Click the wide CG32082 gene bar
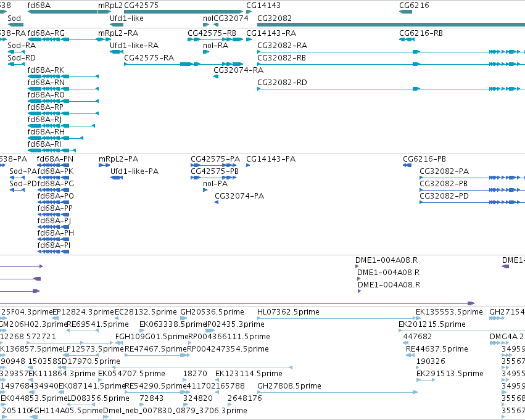The height and width of the screenshot is (420, 525). (391, 25)
